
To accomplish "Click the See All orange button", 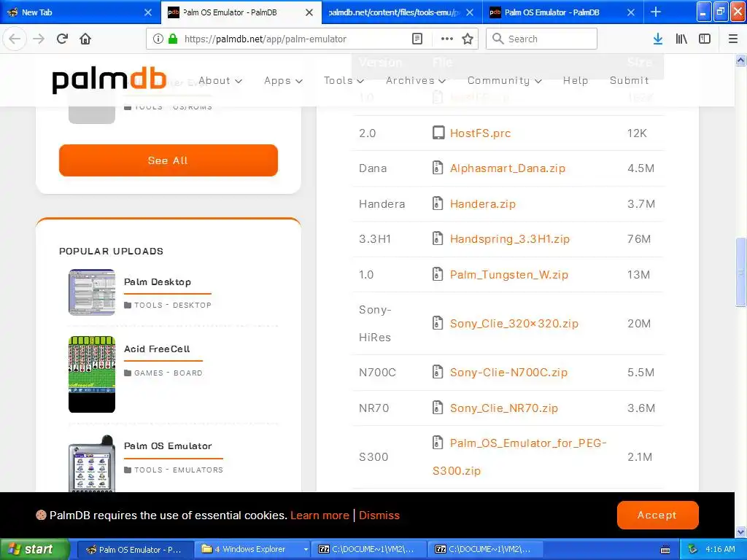I will click(169, 160).
